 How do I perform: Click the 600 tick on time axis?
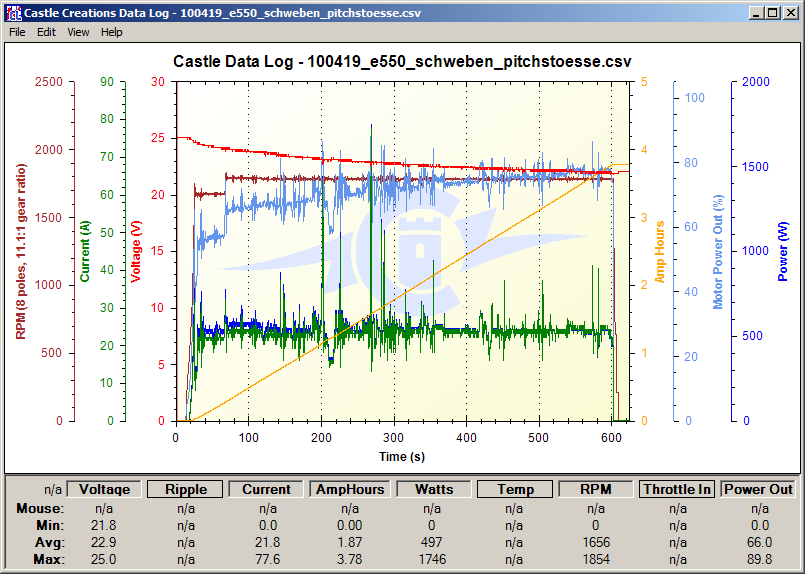pos(611,438)
